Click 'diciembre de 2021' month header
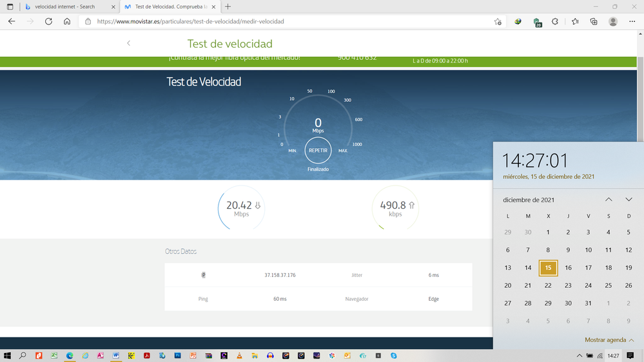 coord(529,200)
